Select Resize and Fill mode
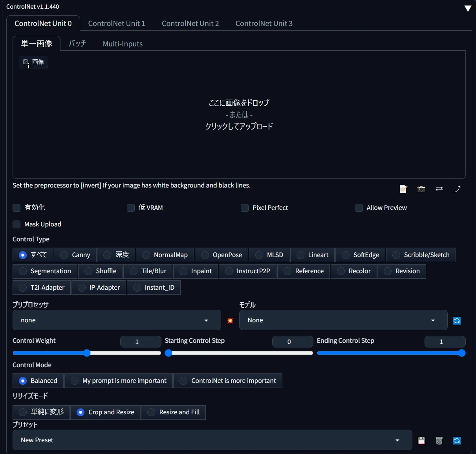The height and width of the screenshot is (454, 476). tap(174, 412)
